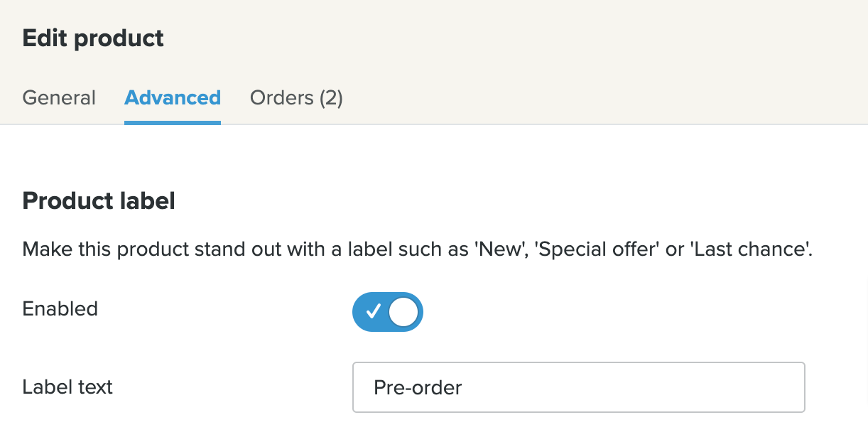The image size is (868, 442).
Task: Click the 'New' example in description
Action: coord(493,250)
